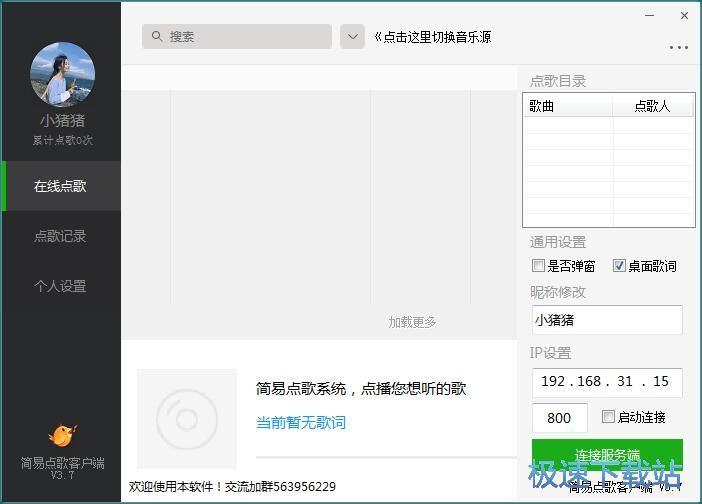The height and width of the screenshot is (504, 702).
Task: Close the window with the X button
Action: tap(685, 15)
